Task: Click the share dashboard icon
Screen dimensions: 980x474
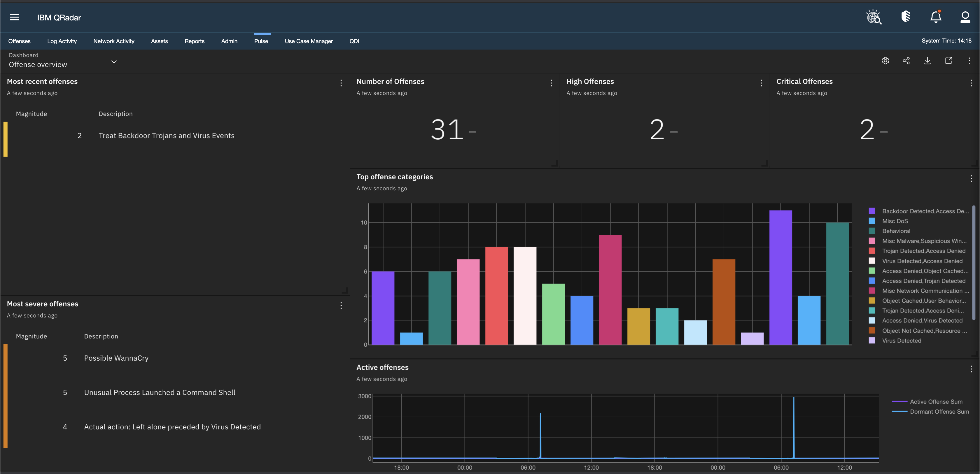Action: (x=906, y=61)
